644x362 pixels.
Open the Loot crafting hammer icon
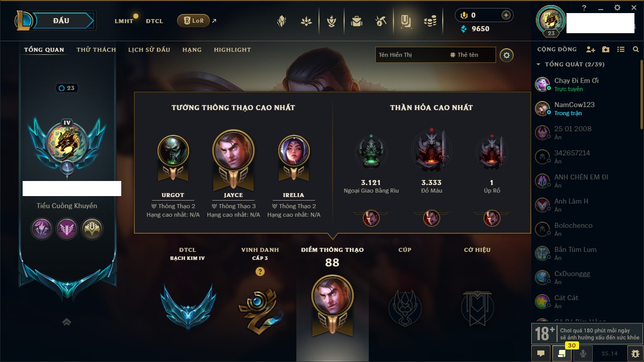[x=381, y=21]
